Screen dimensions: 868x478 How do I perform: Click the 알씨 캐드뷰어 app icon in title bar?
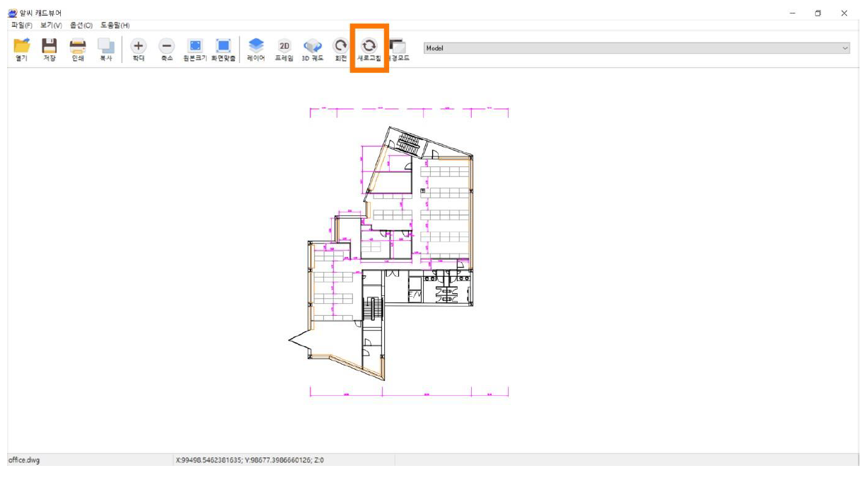(12, 13)
